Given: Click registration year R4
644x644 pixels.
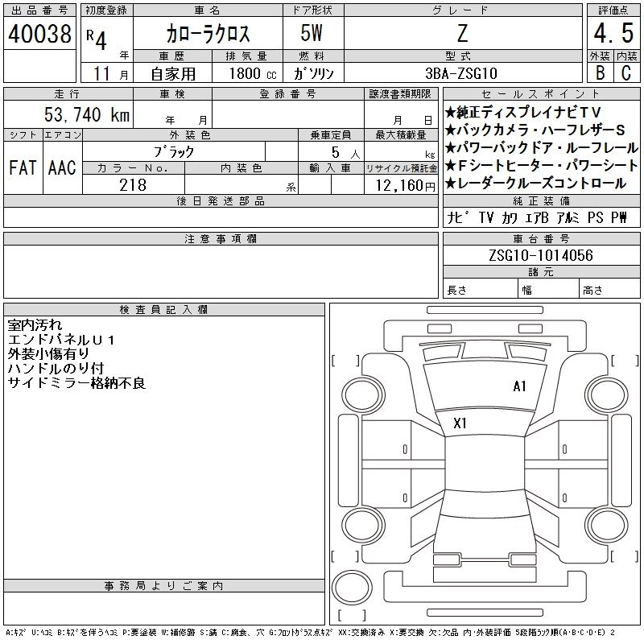Looking at the screenshot, I should 97,39.
